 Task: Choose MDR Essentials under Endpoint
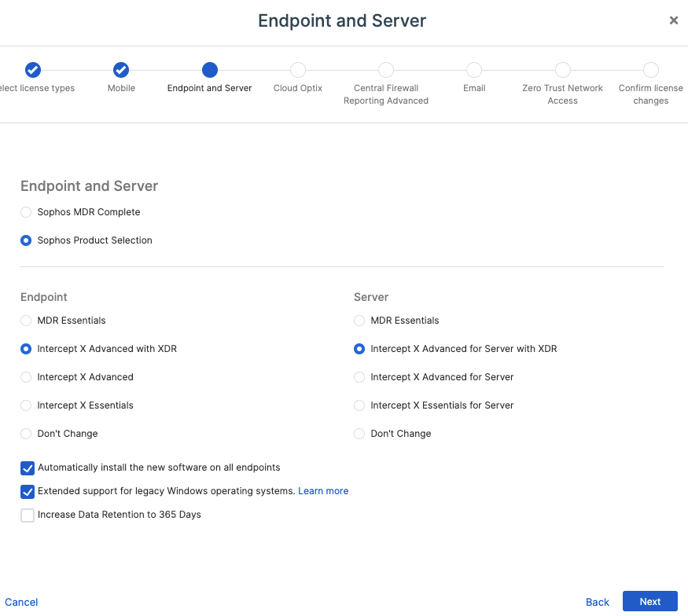pyautogui.click(x=27, y=321)
